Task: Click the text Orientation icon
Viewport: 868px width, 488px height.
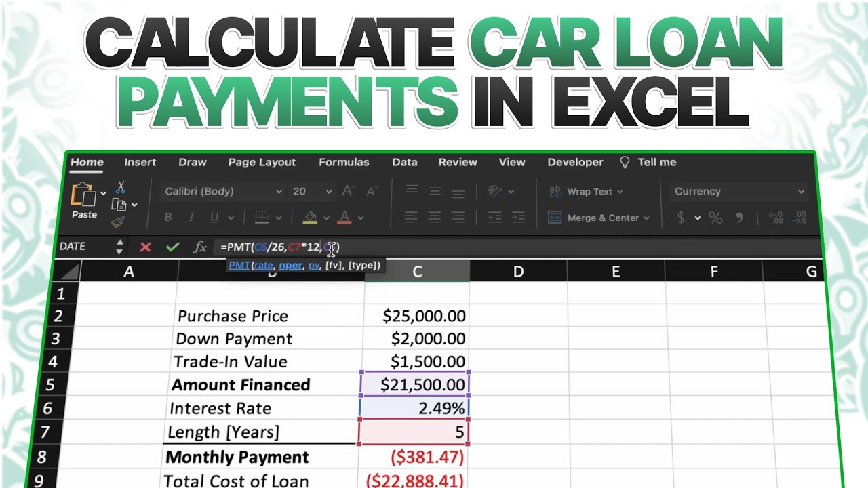Action: (x=495, y=191)
